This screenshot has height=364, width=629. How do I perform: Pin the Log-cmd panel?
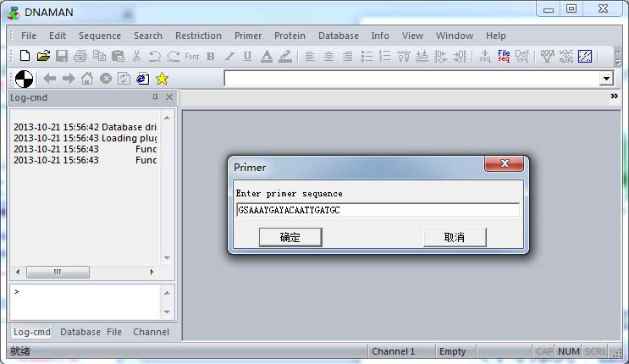[x=155, y=97]
